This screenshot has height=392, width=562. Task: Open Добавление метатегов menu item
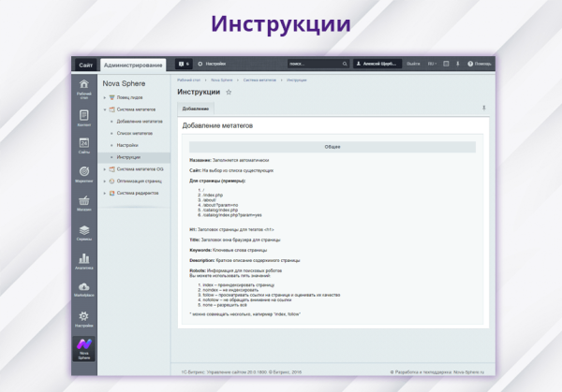point(140,122)
